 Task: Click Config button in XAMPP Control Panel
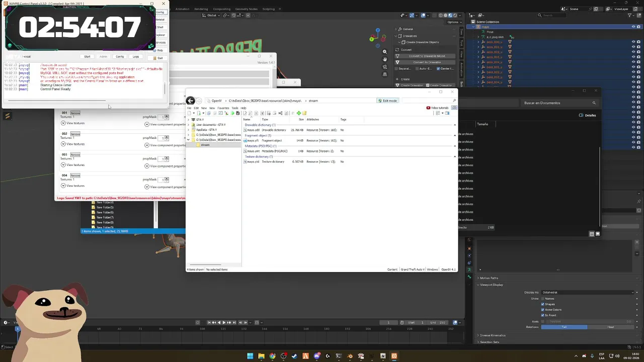pyautogui.click(x=119, y=57)
